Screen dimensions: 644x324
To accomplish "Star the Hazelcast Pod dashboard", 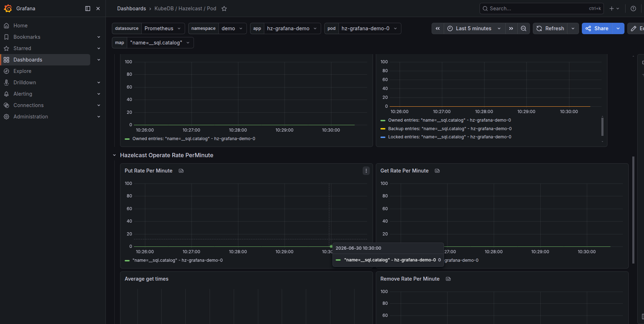I will (224, 9).
